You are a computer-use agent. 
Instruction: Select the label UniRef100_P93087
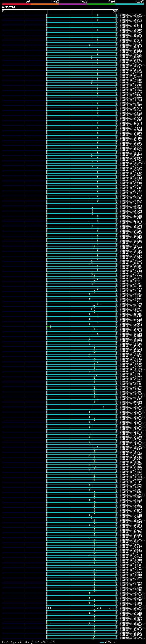click(x=131, y=80)
